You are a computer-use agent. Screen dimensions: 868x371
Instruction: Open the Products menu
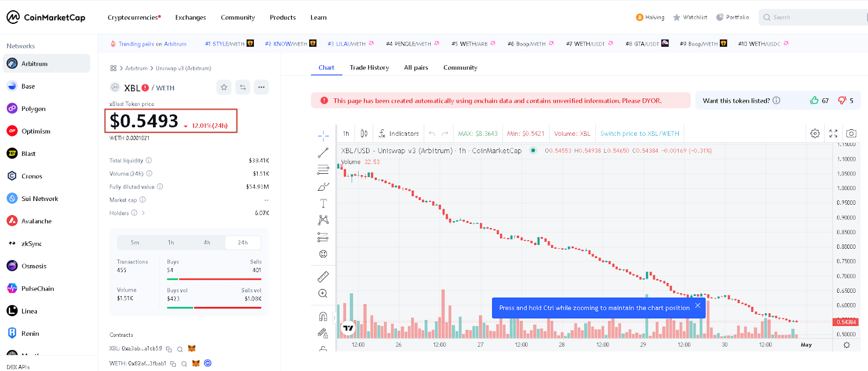pyautogui.click(x=283, y=17)
